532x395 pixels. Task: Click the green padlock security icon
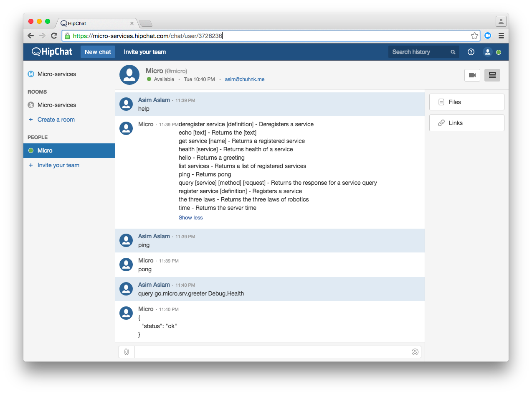pos(68,36)
